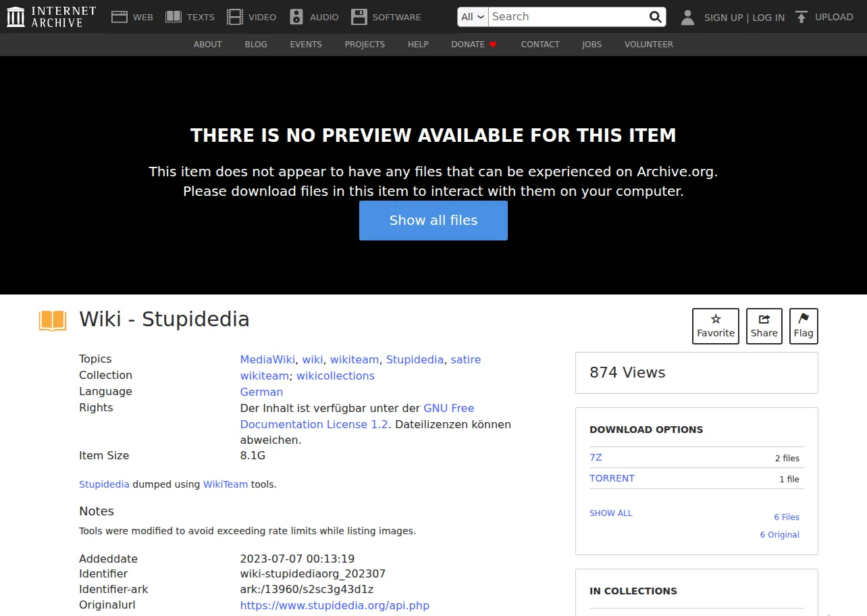Screen dimensions: 867x616
Task: Click the red Donate heart icon
Action: [493, 45]
